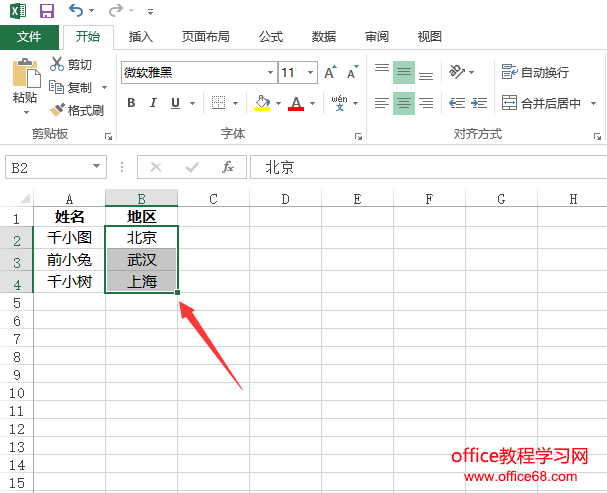
Task: Toggle Italic formatting
Action: point(153,103)
